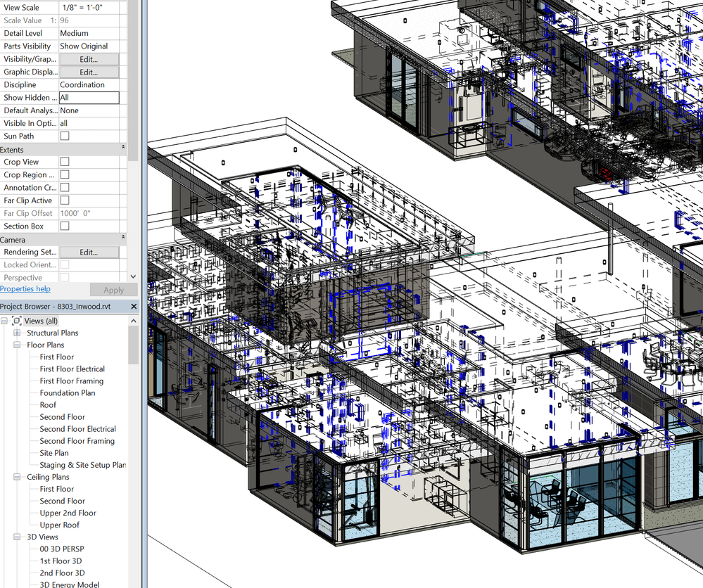Enable the Far Clip Active checkbox
703x588 pixels.
(65, 200)
